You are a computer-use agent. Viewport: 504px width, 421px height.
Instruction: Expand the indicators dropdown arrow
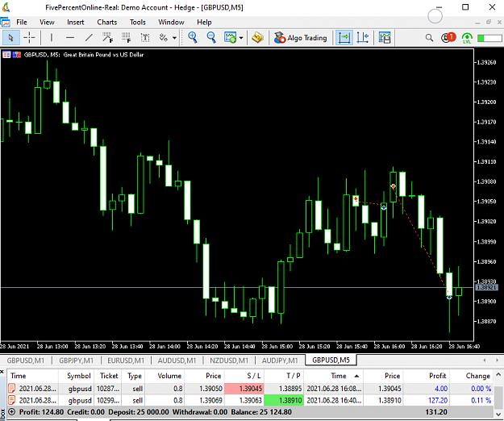(241, 38)
